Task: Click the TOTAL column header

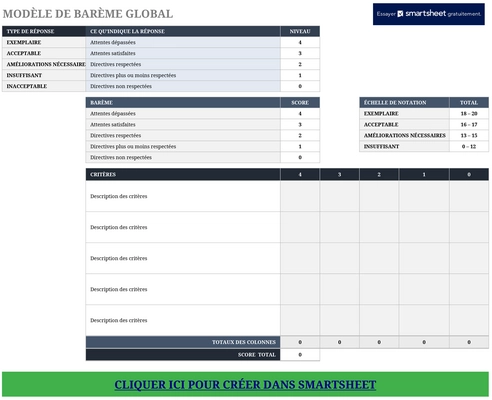Action: coord(469,103)
